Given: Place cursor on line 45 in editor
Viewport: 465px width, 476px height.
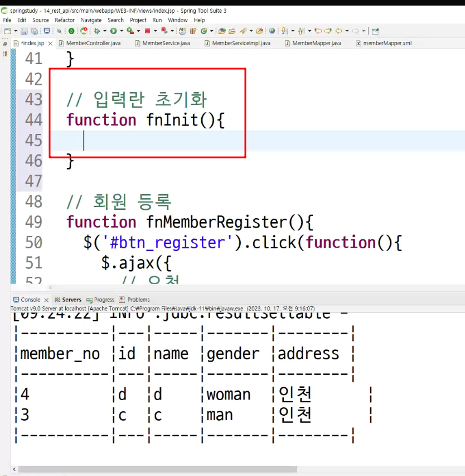Looking at the screenshot, I should pyautogui.click(x=257, y=141).
